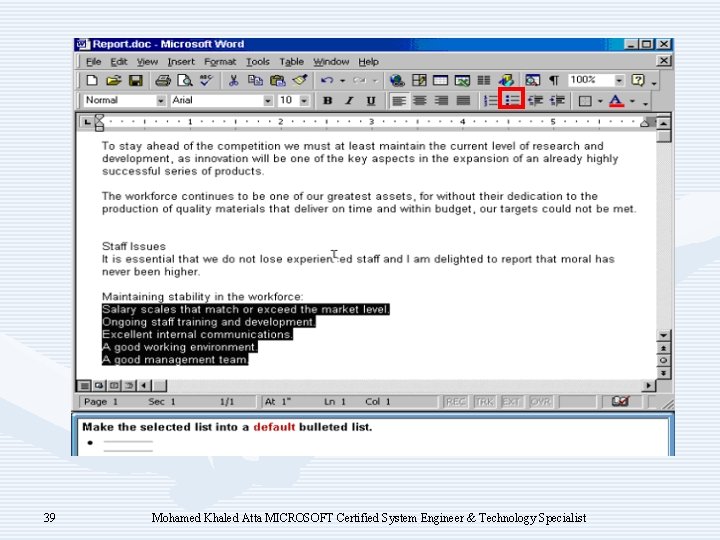Print the document
The height and width of the screenshot is (540, 720).
pyautogui.click(x=163, y=81)
